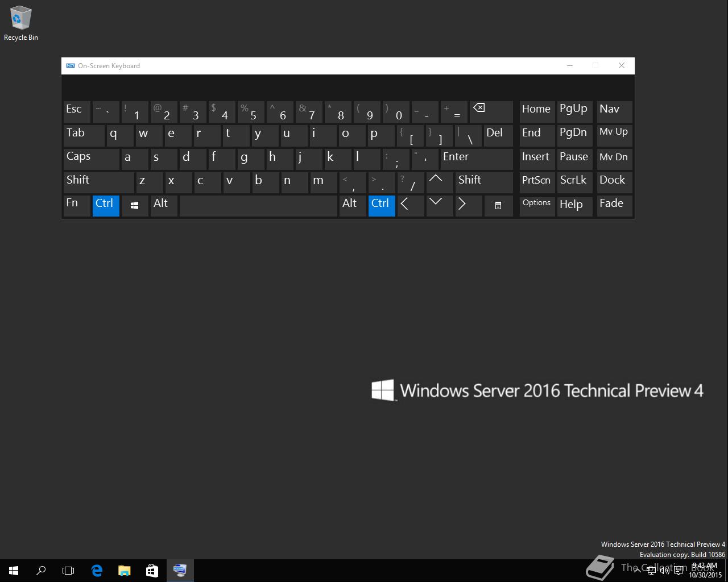Select the Recycle Bin desktop icon
The width and height of the screenshot is (728, 582).
pyautogui.click(x=21, y=23)
